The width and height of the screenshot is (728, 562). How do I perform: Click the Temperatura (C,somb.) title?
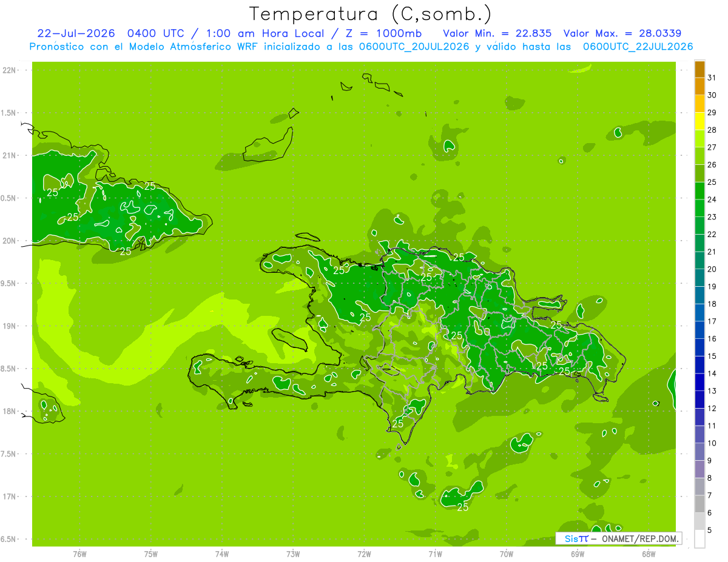[x=371, y=13]
